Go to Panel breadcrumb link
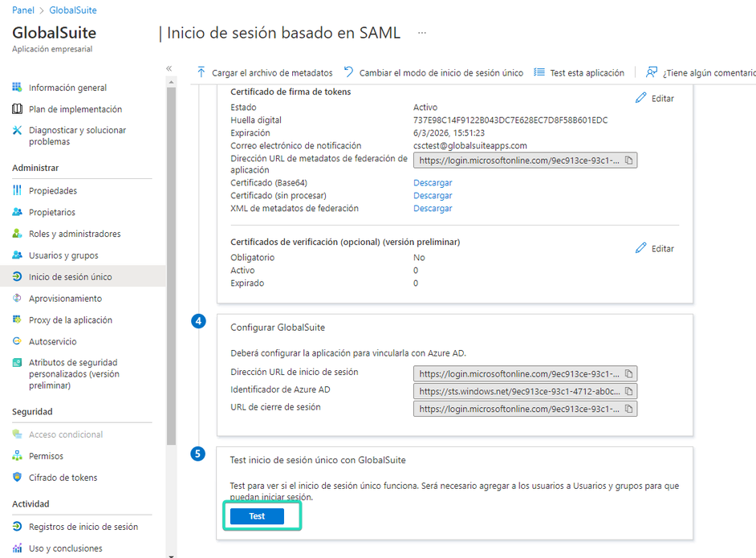756x558 pixels. (23, 10)
